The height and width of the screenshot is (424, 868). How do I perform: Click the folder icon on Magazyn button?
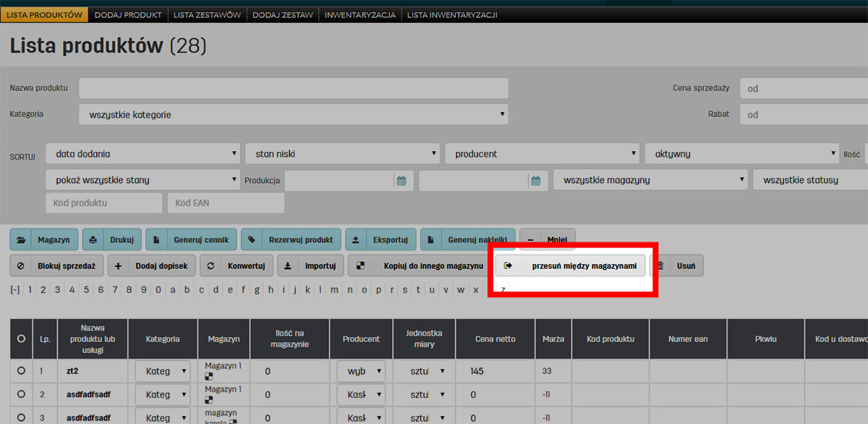[x=22, y=239]
